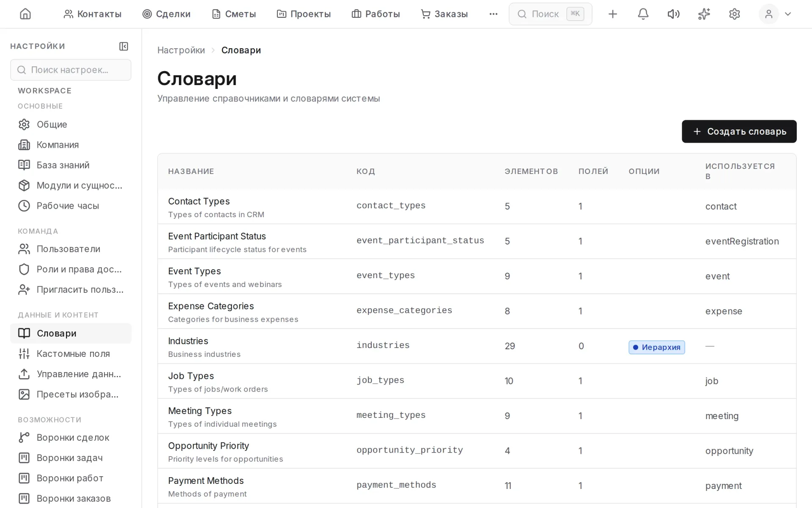812x508 pixels.
Task: Collapse the settings sidebar panel icon
Action: click(x=123, y=46)
